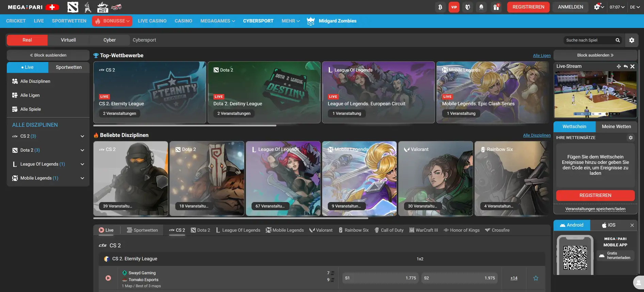The image size is (644, 292).
Task: Open the red VIP badge
Action: click(454, 7)
